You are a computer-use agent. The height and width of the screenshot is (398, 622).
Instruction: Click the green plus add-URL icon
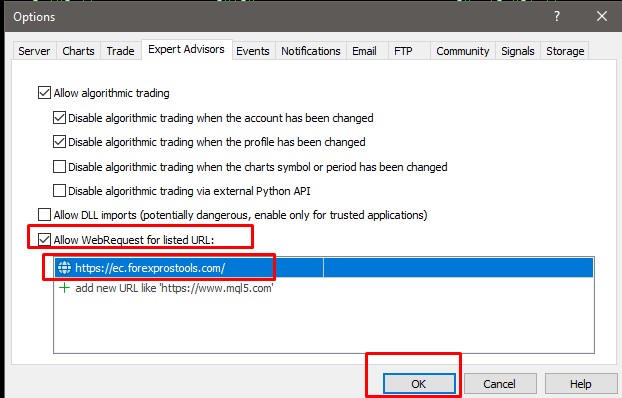pyautogui.click(x=64, y=288)
